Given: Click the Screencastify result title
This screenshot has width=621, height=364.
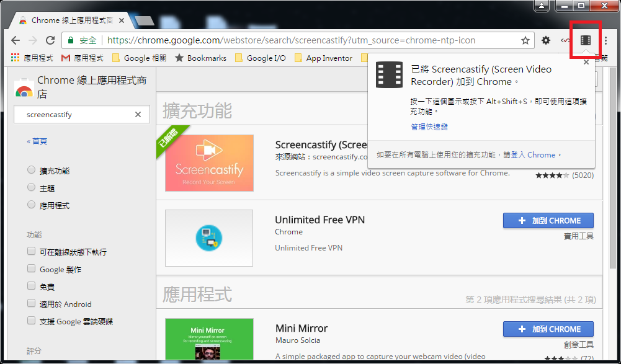Looking at the screenshot, I should tap(321, 145).
